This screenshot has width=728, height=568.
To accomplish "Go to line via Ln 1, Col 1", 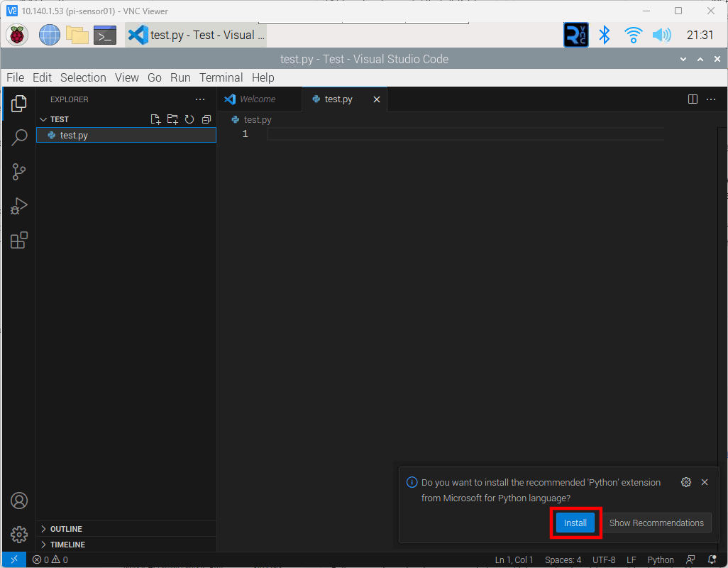I will (x=514, y=559).
